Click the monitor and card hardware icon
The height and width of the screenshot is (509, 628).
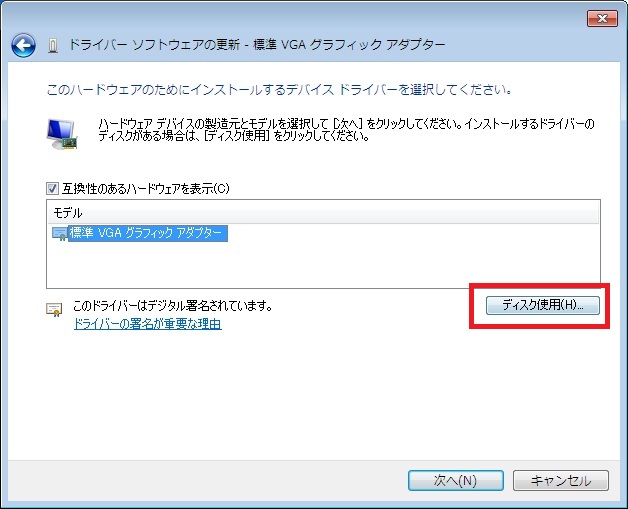point(64,132)
